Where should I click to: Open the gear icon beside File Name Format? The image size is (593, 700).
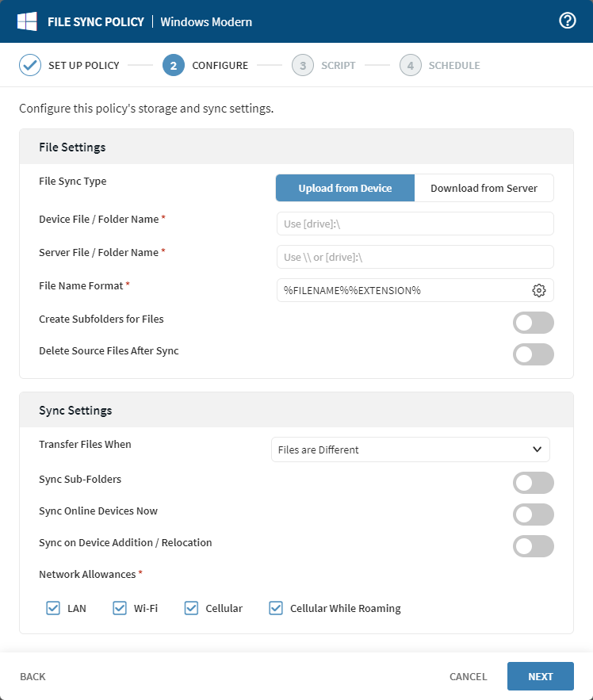tap(539, 290)
